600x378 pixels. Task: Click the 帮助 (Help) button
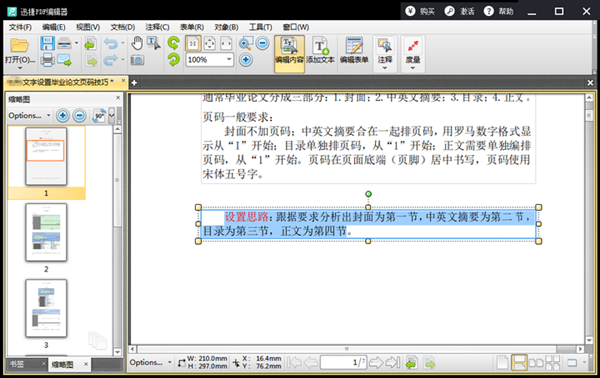(x=499, y=11)
